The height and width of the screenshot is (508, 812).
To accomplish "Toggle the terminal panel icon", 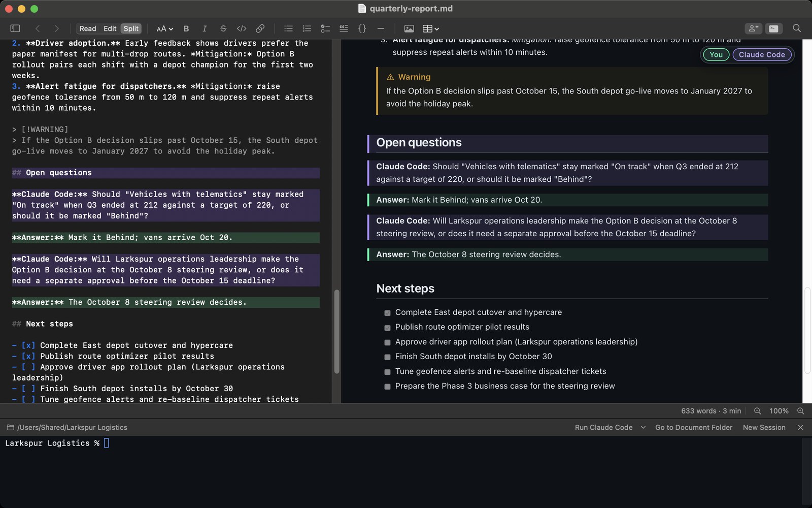I will pyautogui.click(x=773, y=28).
